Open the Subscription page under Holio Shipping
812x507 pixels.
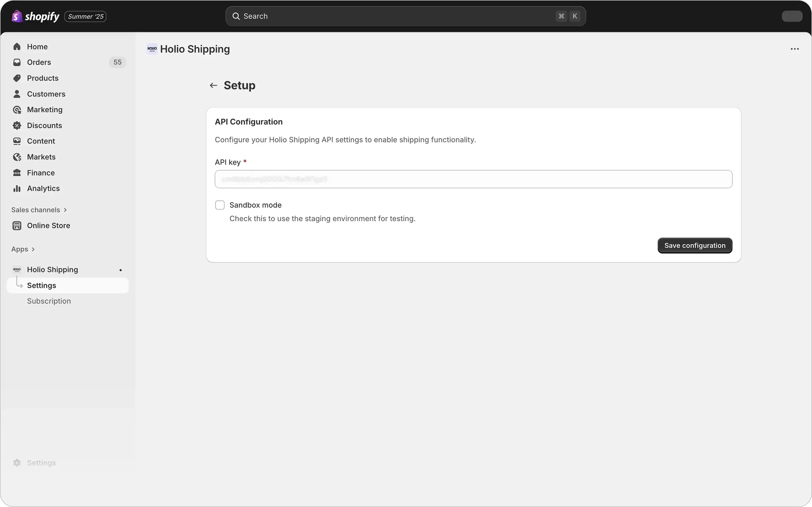pos(49,301)
